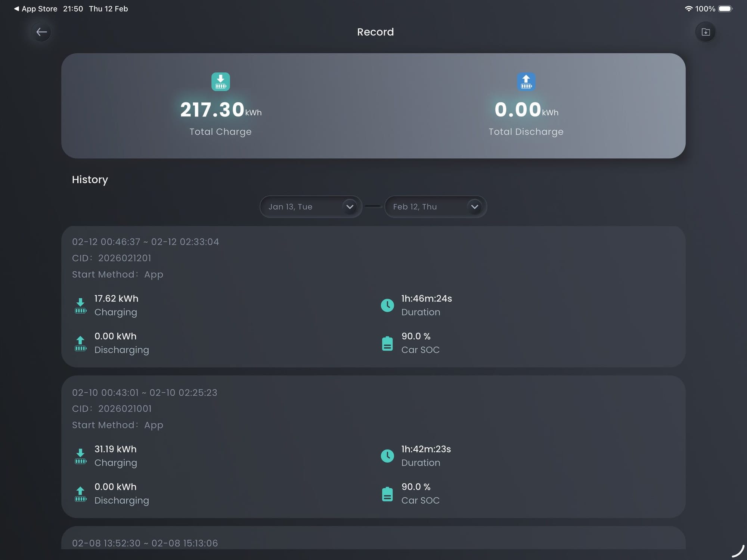747x560 pixels.
Task: Tap the Total Discharge blue icon
Action: click(526, 82)
